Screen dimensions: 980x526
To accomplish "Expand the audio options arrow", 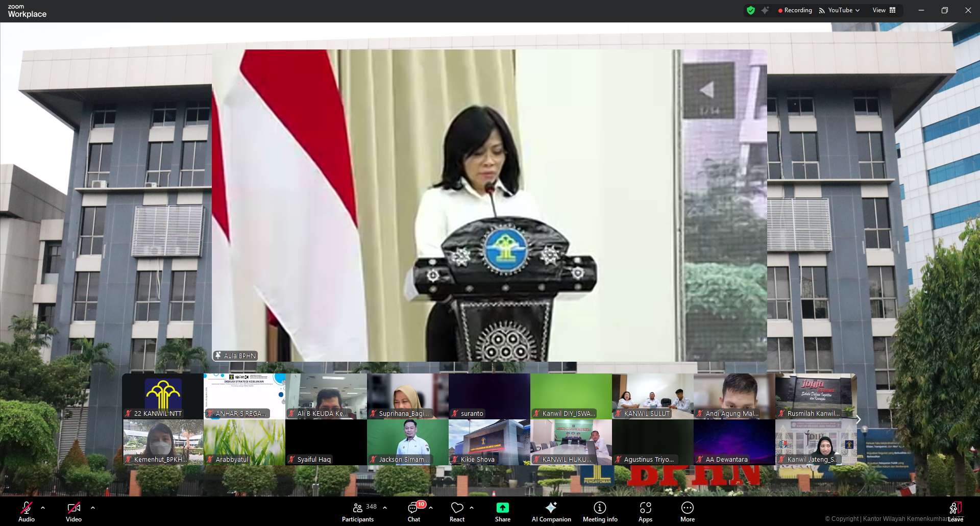I will pos(43,508).
